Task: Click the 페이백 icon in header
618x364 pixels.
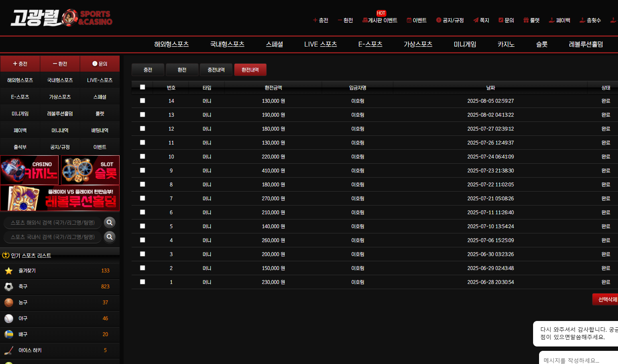Action: (x=552, y=20)
